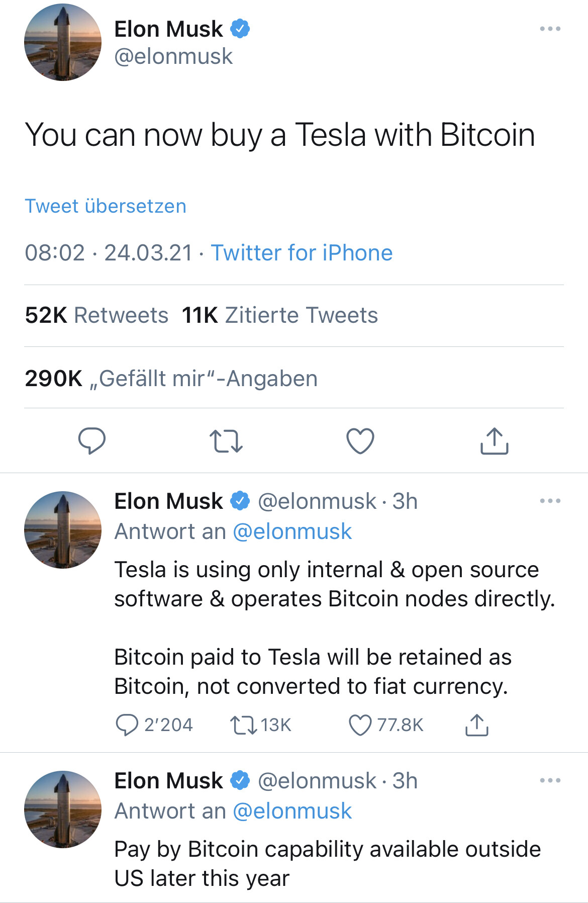Image resolution: width=588 pixels, height=903 pixels.
Task: Share the Bitcoin nodes reply tweet
Action: point(476,725)
